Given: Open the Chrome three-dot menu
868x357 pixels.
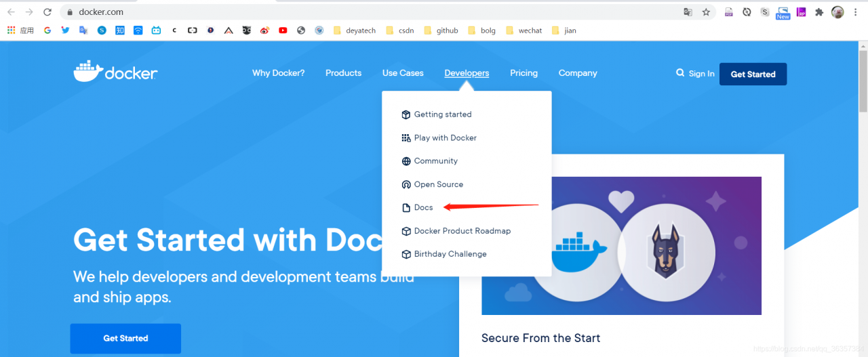Looking at the screenshot, I should [x=856, y=12].
